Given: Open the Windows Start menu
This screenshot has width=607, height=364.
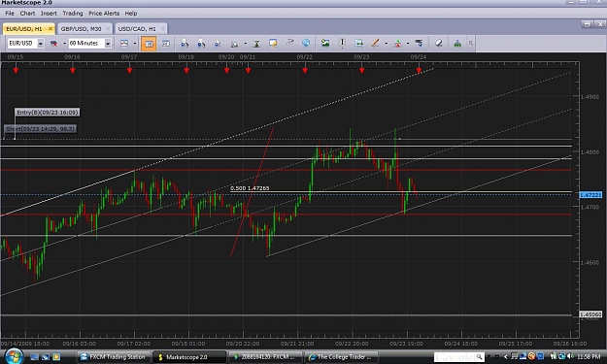Looking at the screenshot, I should [x=14, y=356].
